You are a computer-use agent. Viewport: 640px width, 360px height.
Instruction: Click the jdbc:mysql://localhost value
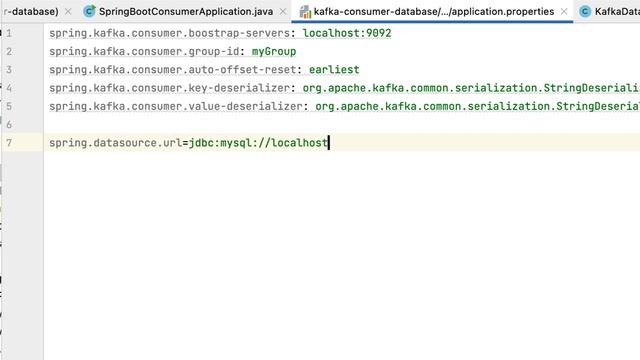click(x=258, y=143)
